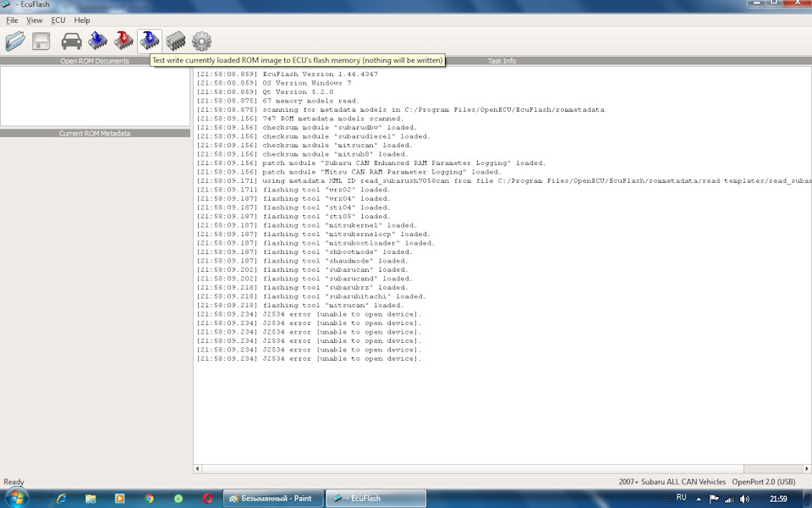Click the checksum module "subarudbw" log line
This screenshot has height=508, width=812.
click(306, 128)
